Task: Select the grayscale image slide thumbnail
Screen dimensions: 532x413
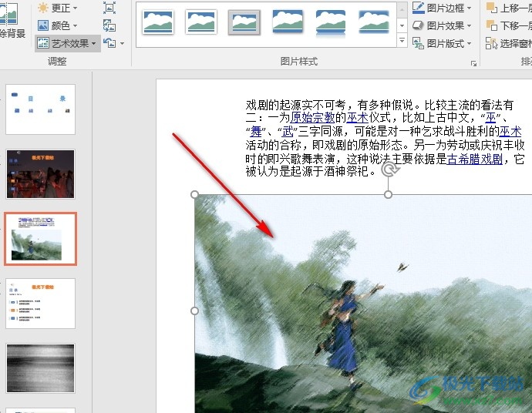Action: tap(40, 368)
